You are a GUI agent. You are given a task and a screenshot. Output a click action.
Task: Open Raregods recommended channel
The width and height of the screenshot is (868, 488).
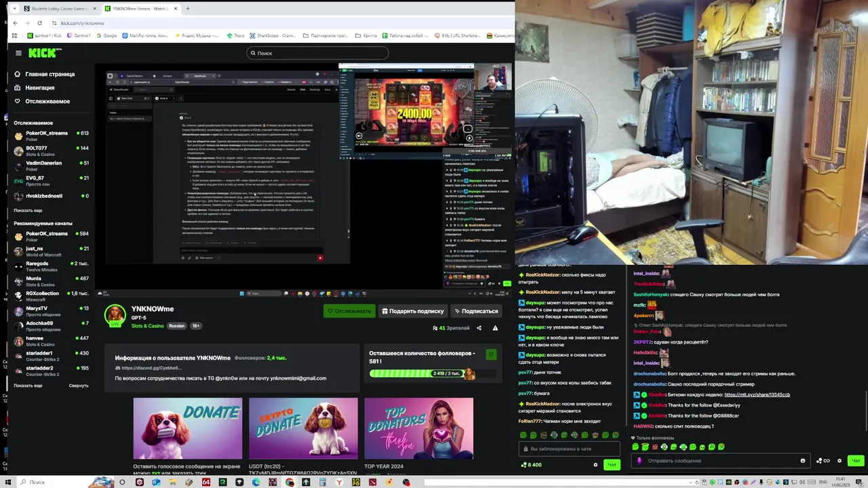coord(52,266)
